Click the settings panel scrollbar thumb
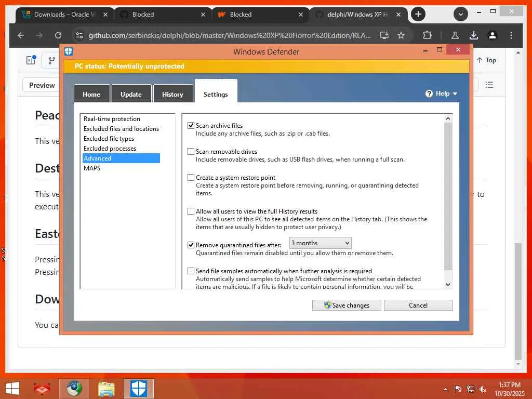 [448, 196]
